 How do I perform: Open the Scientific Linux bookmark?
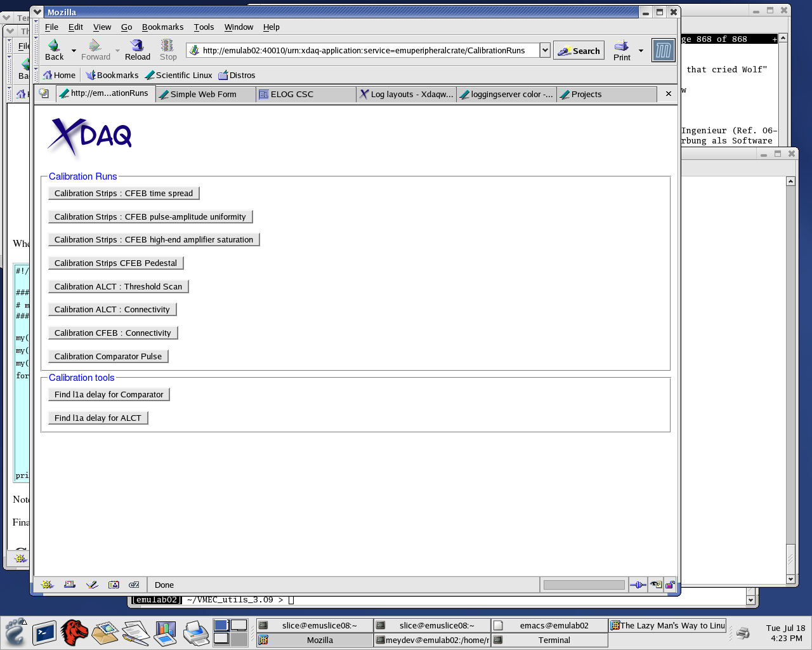(x=178, y=75)
